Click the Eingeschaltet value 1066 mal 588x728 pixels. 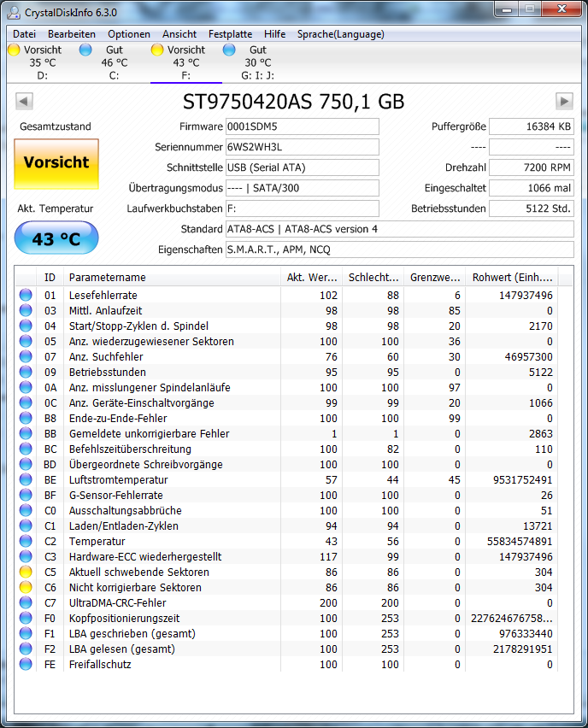pyautogui.click(x=532, y=188)
